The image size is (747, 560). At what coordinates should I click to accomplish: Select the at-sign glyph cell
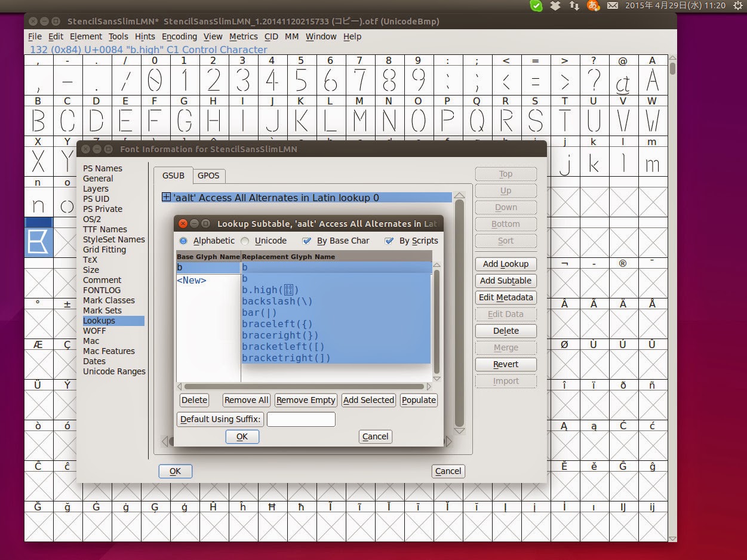[x=623, y=79]
